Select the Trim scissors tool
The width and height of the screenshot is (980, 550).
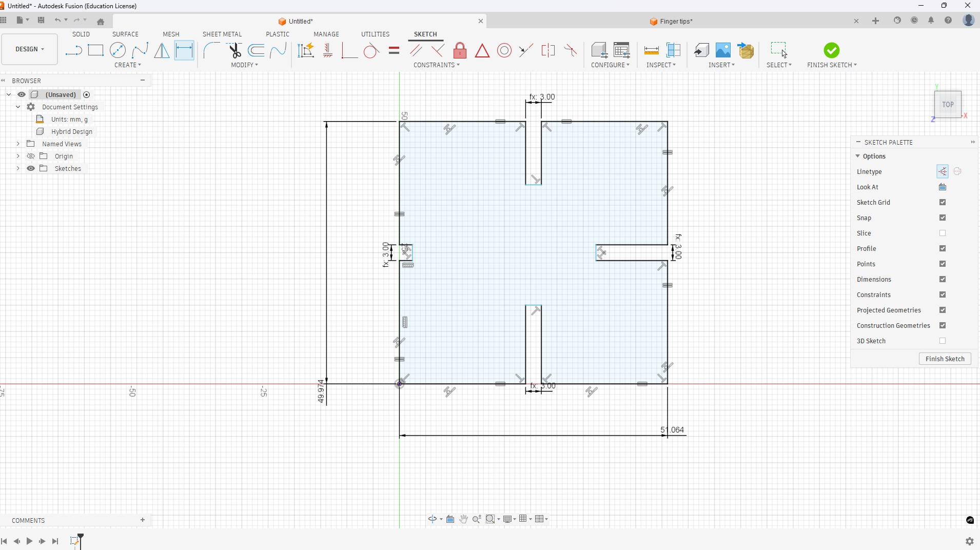(234, 50)
